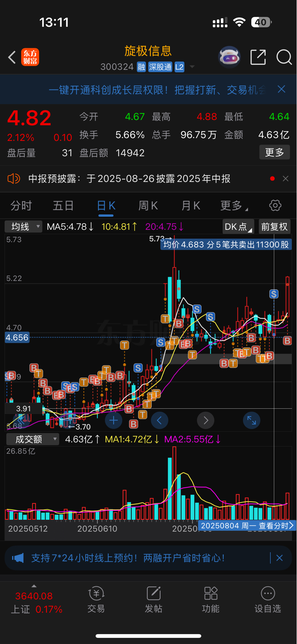Expand chart to fullscreen icon

(251, 420)
